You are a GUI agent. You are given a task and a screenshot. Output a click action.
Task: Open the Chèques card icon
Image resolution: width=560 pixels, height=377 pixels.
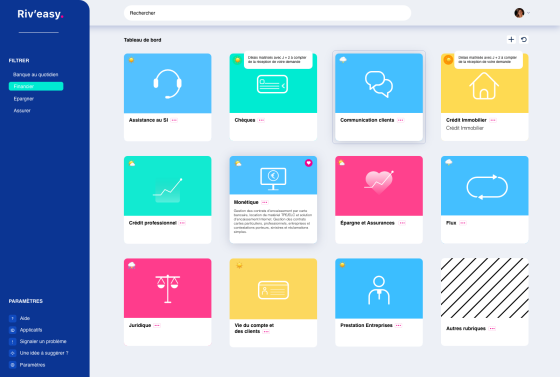click(272, 84)
